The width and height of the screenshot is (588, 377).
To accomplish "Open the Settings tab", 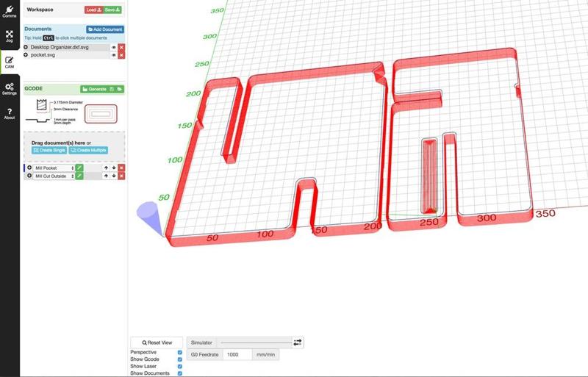I will tap(10, 89).
